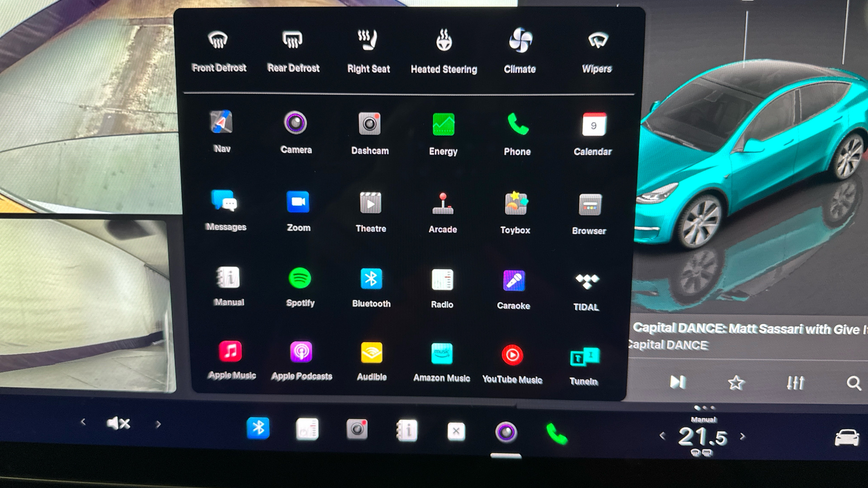Open the Wipers control menu
Viewport: 868px width, 488px height.
point(597,41)
